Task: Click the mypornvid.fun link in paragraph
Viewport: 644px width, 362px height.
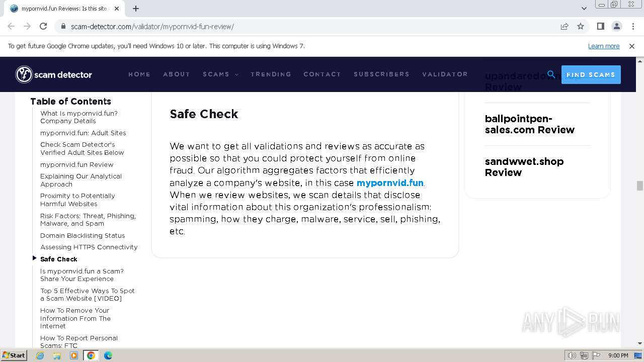Action: 390,183
